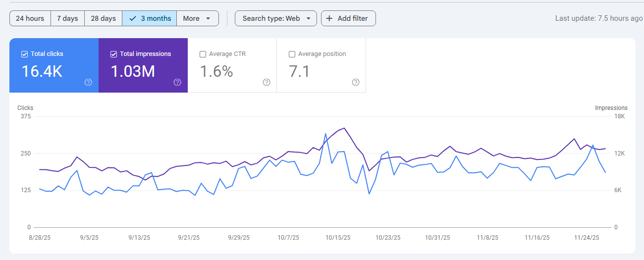The image size is (644, 260).
Task: Uncheck the Total impressions checkbox
Action: tap(114, 54)
